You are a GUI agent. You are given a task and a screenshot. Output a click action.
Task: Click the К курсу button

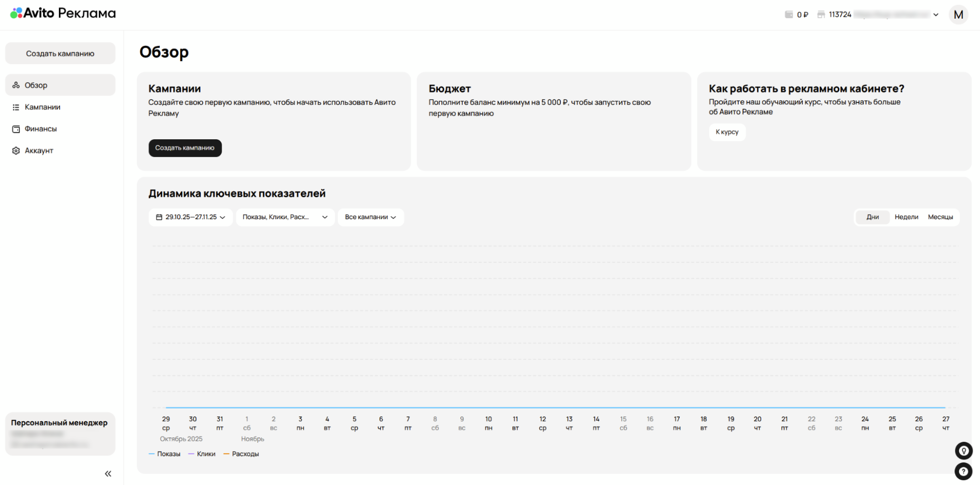[727, 132]
